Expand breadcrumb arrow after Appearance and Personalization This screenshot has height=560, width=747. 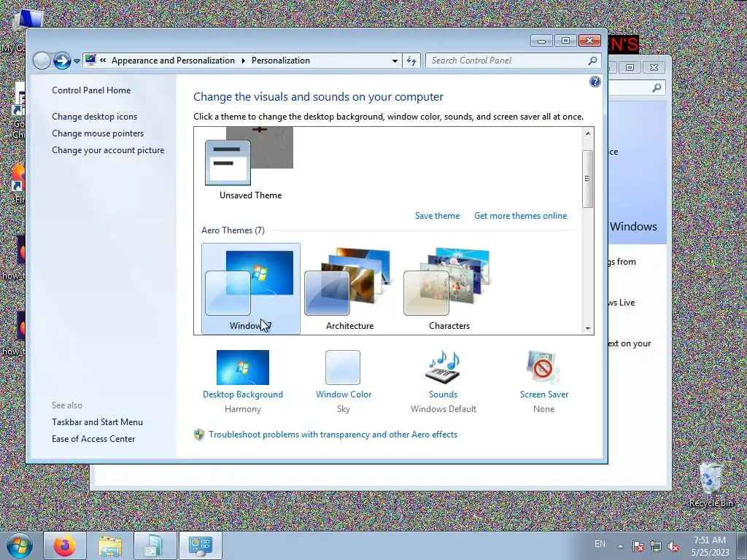click(243, 61)
